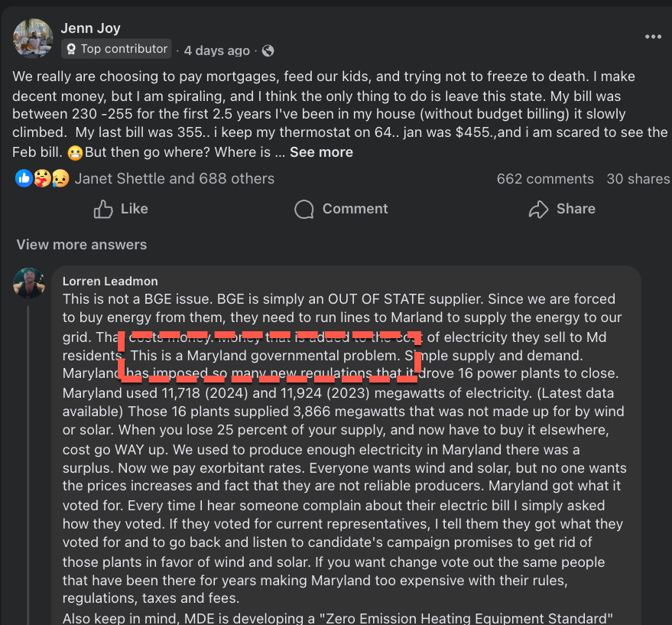The height and width of the screenshot is (625, 672).
Task: Go to Jenn Joy's profile name link
Action: pos(89,29)
